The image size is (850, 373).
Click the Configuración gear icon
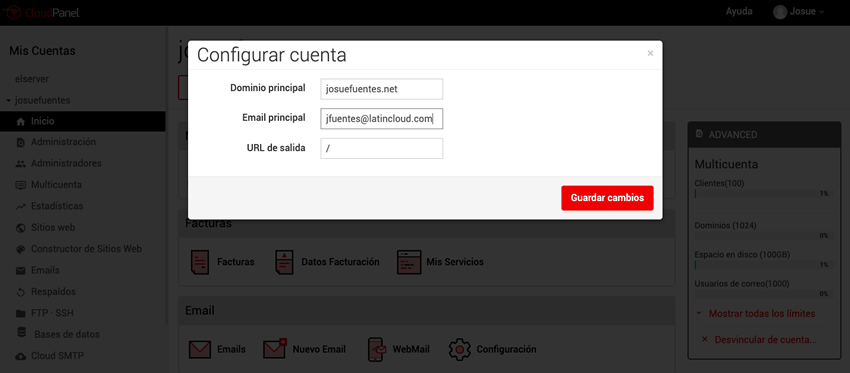[460, 349]
